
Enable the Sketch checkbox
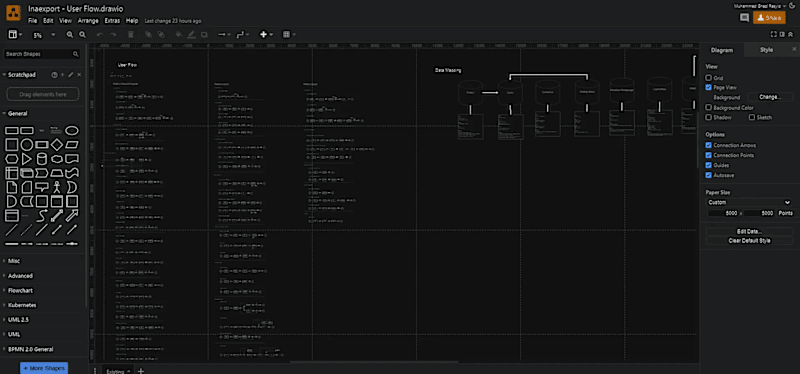[x=752, y=117]
